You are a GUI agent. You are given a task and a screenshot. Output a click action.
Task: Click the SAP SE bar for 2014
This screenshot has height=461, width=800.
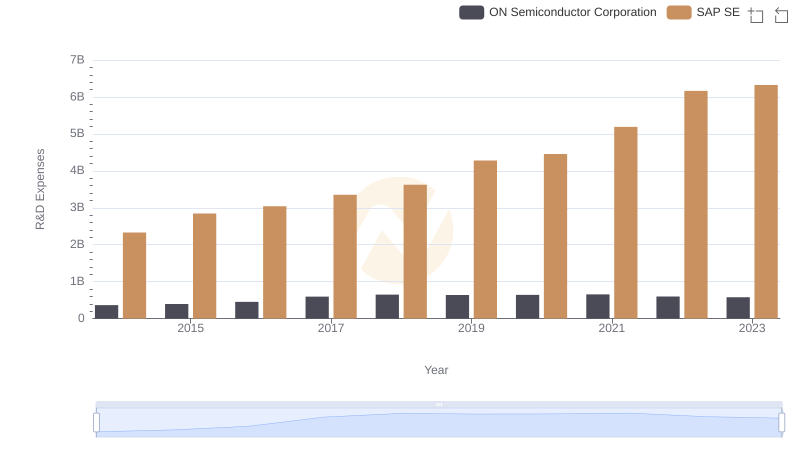(x=135, y=275)
